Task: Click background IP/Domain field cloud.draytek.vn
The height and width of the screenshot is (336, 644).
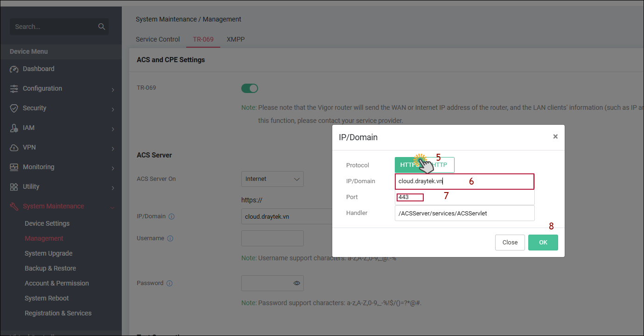Action: (x=287, y=217)
